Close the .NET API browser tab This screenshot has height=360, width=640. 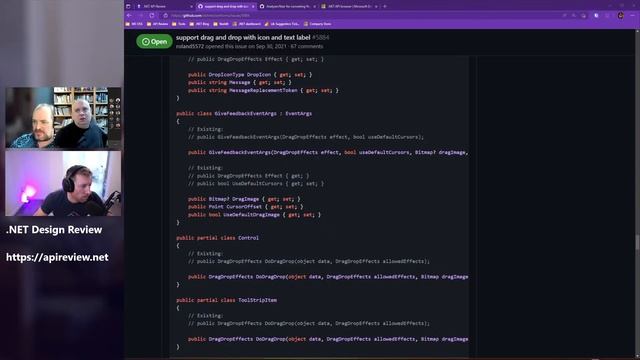point(376,6)
